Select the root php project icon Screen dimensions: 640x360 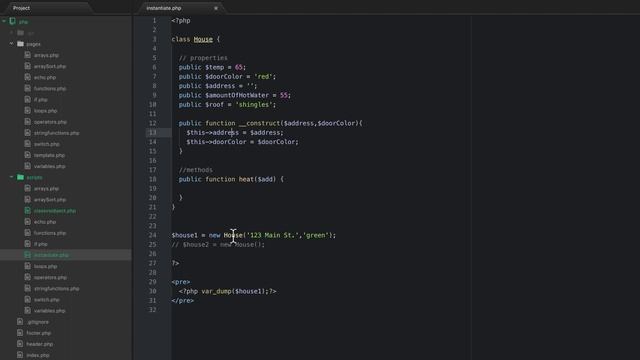point(13,21)
